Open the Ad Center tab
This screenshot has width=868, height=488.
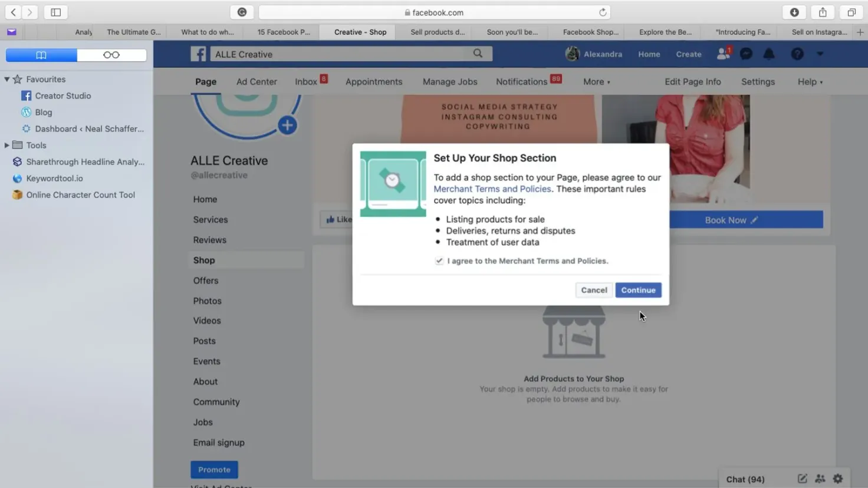(x=257, y=82)
